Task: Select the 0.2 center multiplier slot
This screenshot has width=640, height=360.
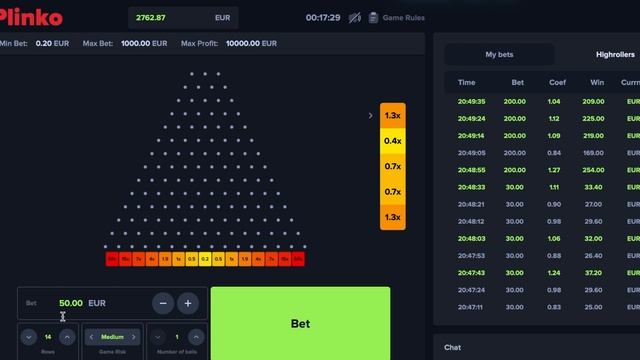Action: click(205, 259)
